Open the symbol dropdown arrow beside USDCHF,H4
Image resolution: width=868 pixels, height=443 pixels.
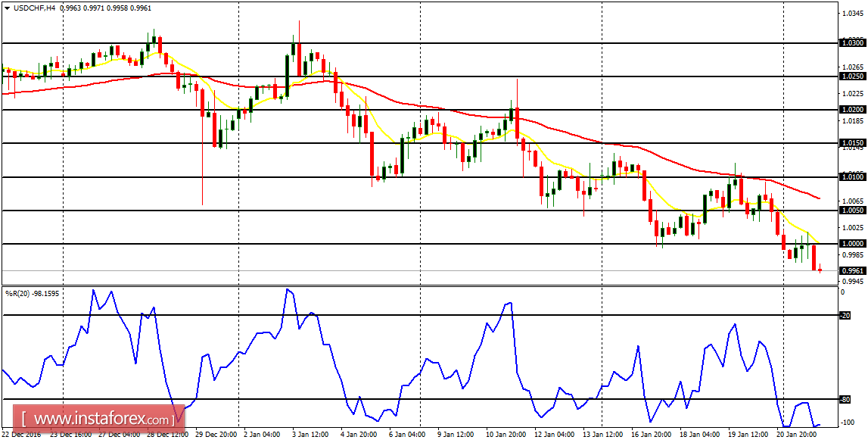[8, 8]
